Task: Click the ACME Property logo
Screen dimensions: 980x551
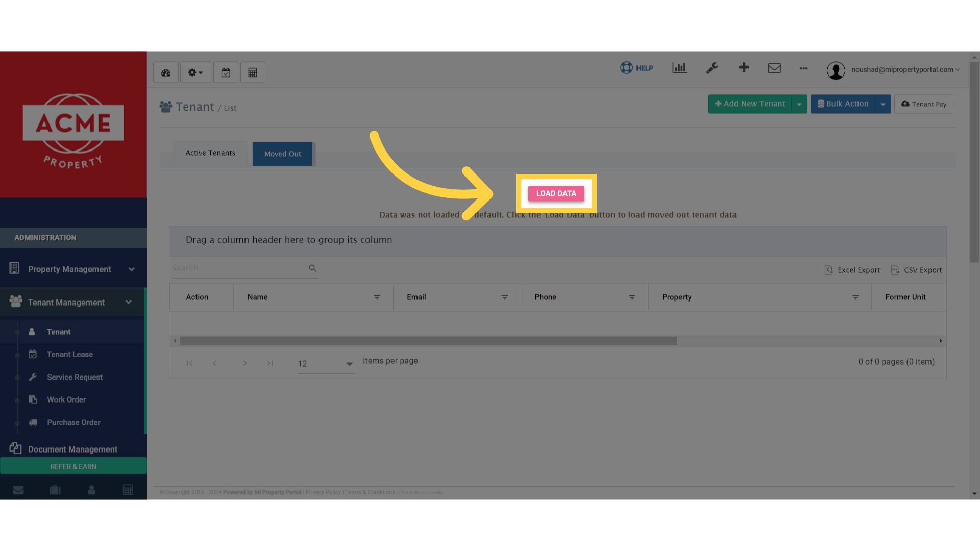Action: 73,131
